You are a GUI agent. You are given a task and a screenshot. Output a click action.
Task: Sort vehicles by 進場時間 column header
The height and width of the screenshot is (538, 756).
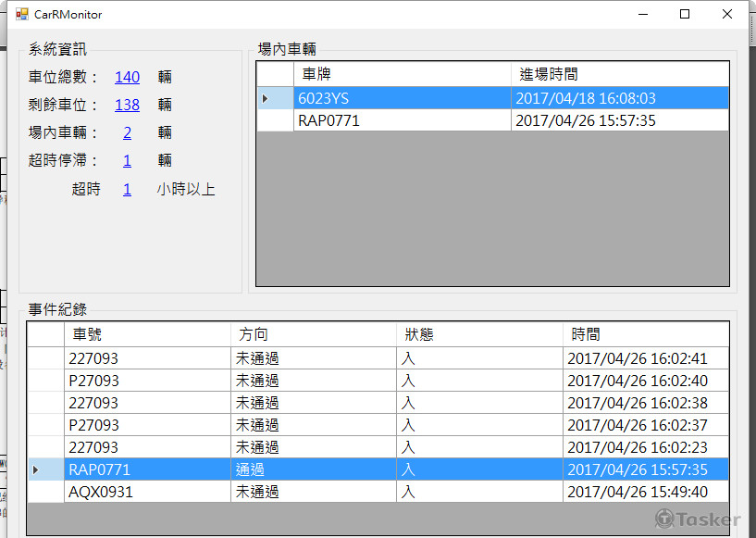[x=619, y=74]
